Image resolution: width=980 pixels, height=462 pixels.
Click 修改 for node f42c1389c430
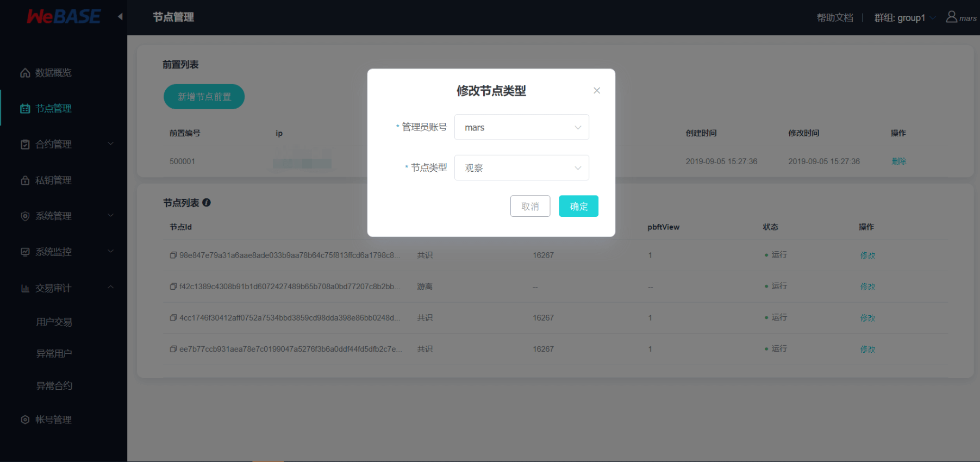pyautogui.click(x=867, y=286)
